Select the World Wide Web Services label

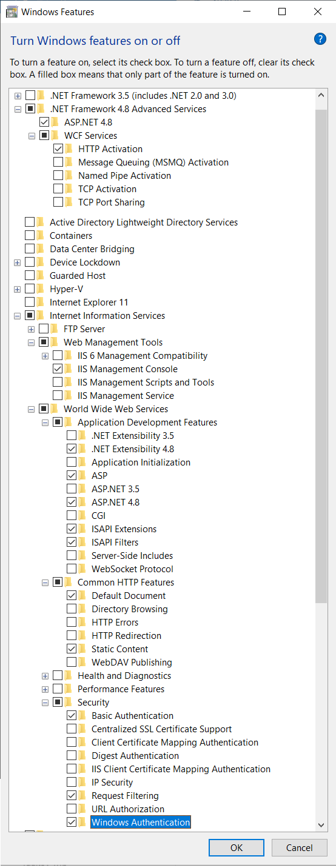[x=116, y=409]
